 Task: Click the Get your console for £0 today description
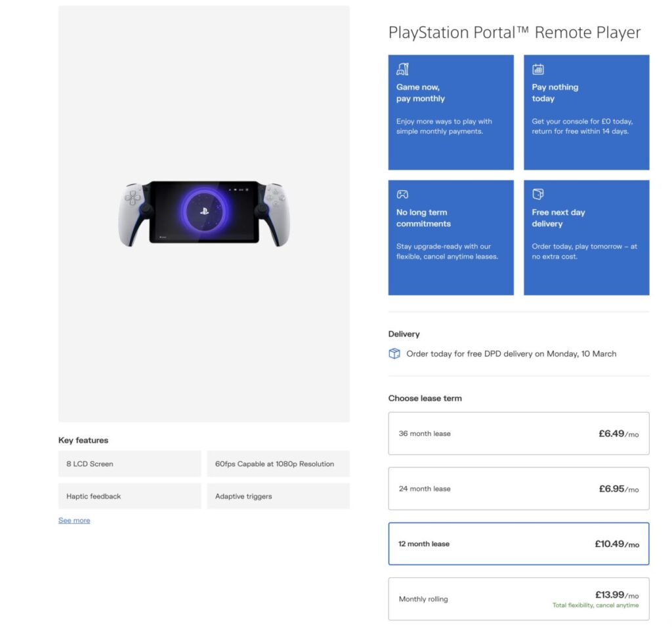click(583, 127)
